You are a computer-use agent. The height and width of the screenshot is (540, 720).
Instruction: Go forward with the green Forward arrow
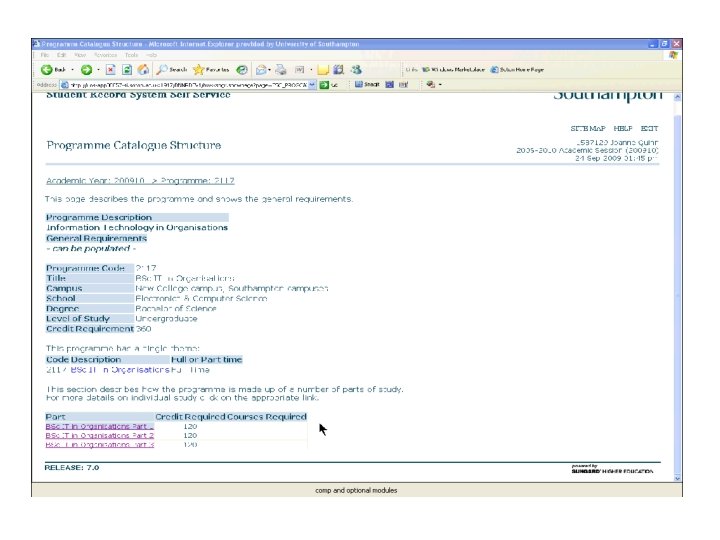click(x=86, y=70)
